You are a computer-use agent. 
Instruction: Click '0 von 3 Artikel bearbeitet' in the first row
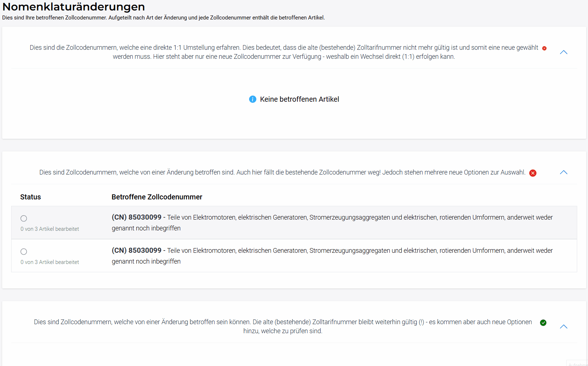point(50,229)
